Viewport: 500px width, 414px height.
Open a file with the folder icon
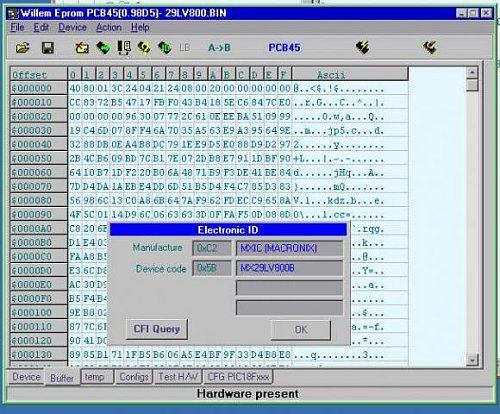click(x=23, y=48)
